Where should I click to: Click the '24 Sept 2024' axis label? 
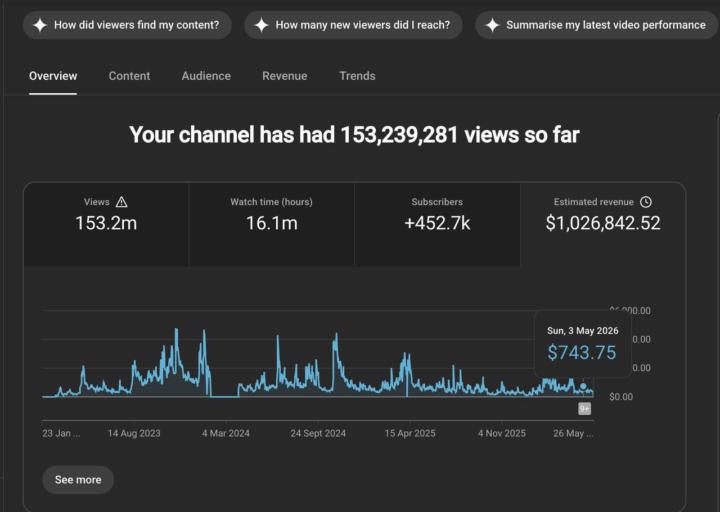318,433
